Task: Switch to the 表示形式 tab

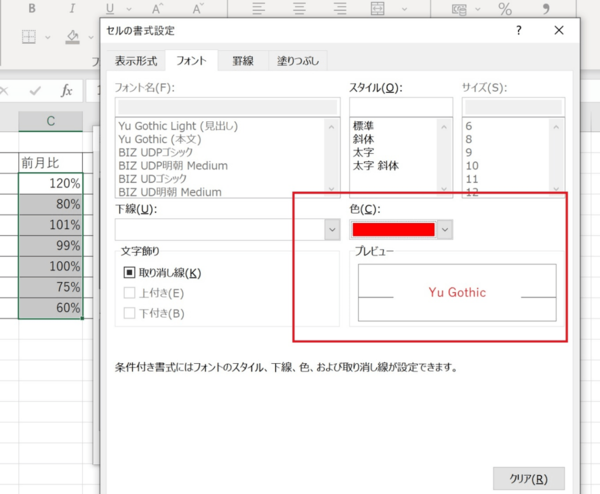Action: [x=134, y=61]
